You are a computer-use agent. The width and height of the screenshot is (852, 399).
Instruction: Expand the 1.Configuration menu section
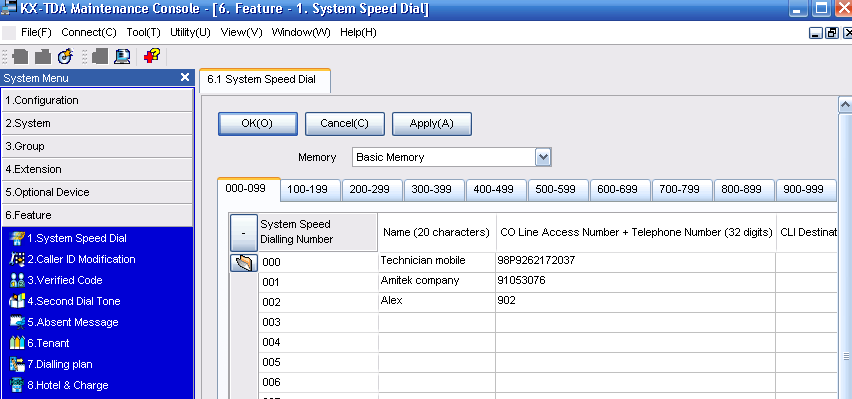point(97,100)
